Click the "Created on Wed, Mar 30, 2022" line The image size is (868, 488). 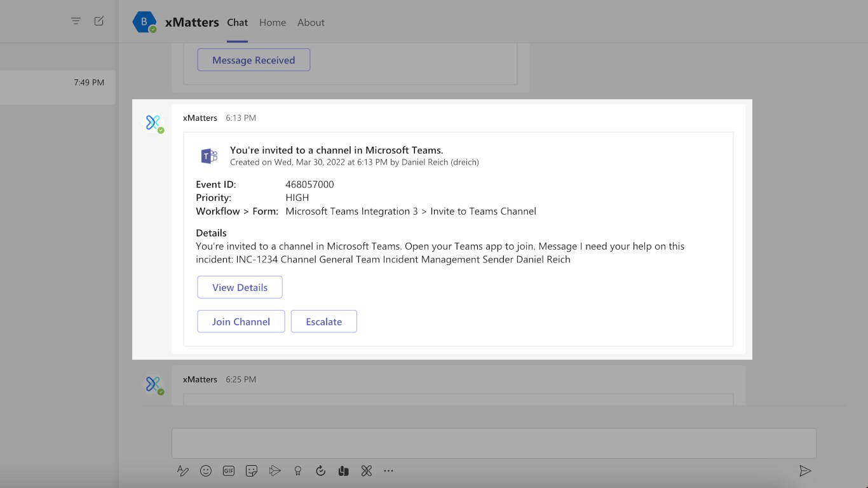(355, 162)
